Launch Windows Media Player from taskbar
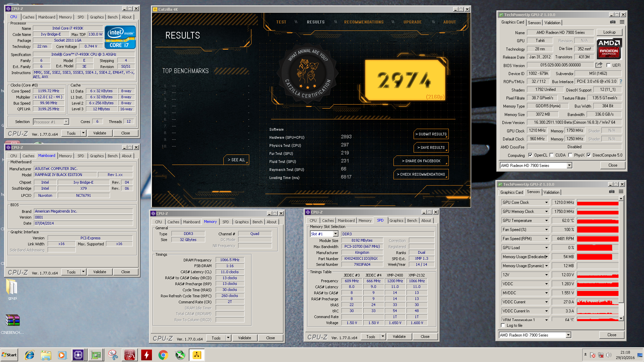Image resolution: width=644 pixels, height=362 pixels. tap(62, 355)
